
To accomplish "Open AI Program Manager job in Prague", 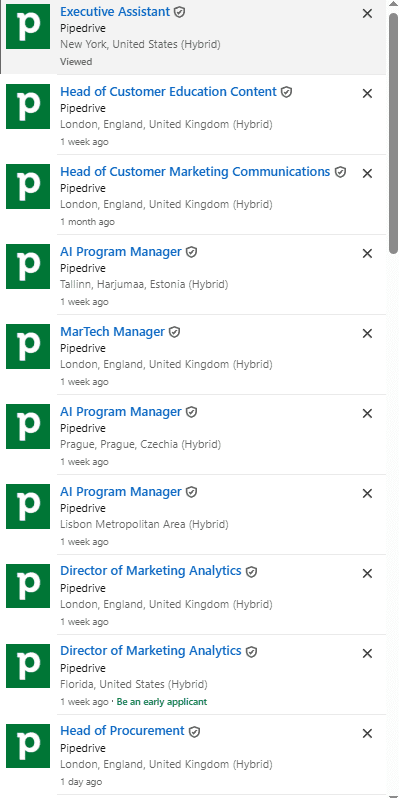I will (121, 411).
